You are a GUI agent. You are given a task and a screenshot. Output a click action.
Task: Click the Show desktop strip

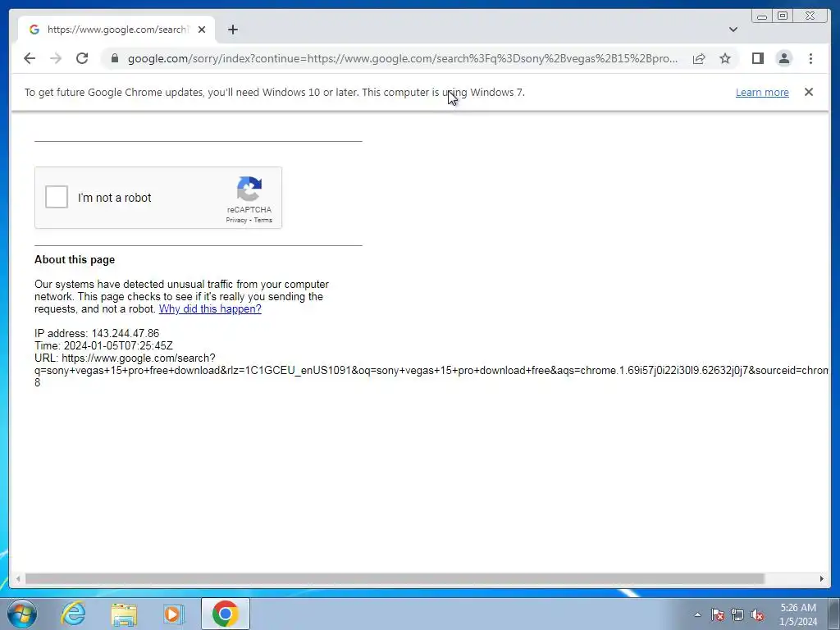pyautogui.click(x=834, y=614)
